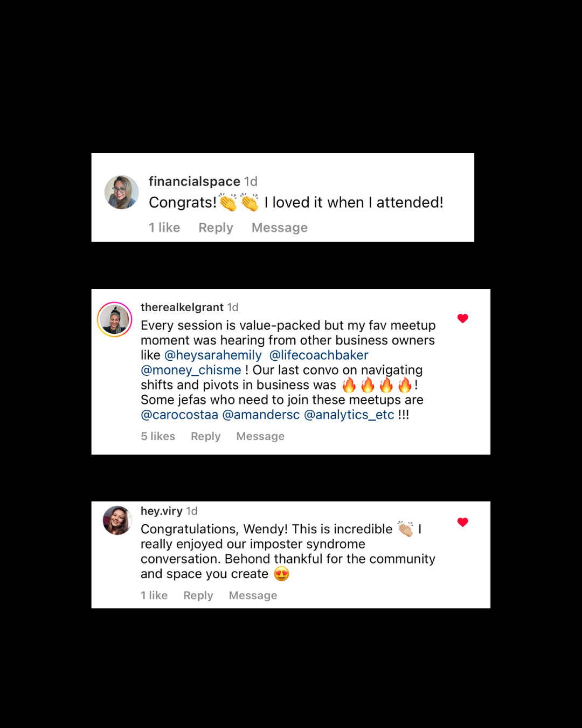Message financialspace from the comment
The height and width of the screenshot is (728, 582).
280,228
